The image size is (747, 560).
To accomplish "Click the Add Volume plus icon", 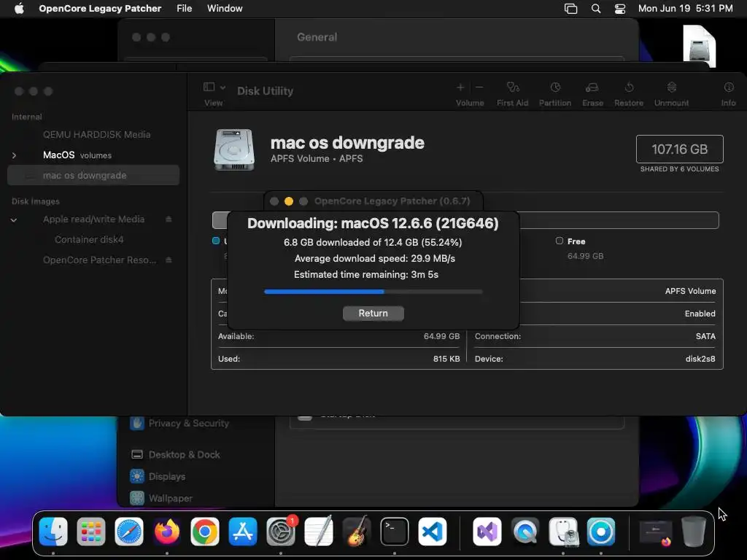I will click(x=460, y=87).
